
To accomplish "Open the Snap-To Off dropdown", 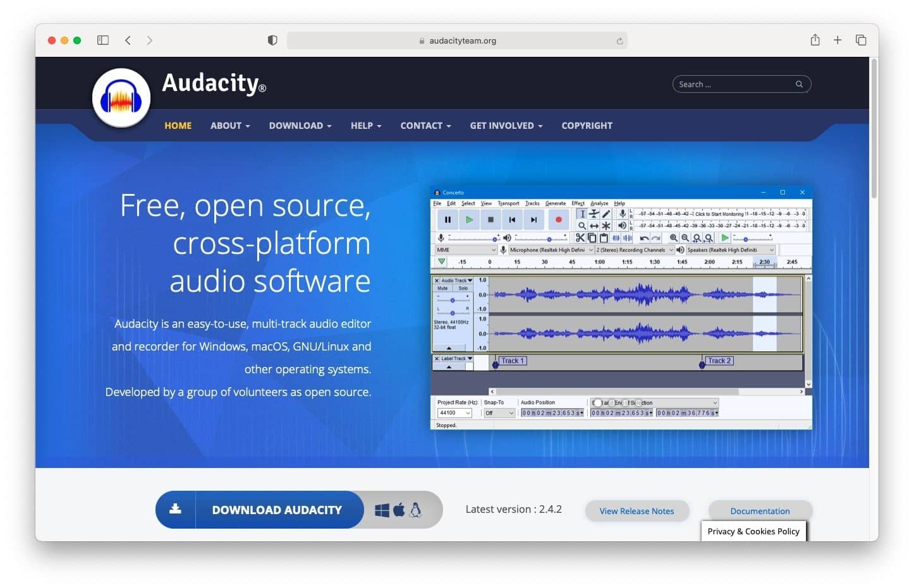I will (499, 413).
